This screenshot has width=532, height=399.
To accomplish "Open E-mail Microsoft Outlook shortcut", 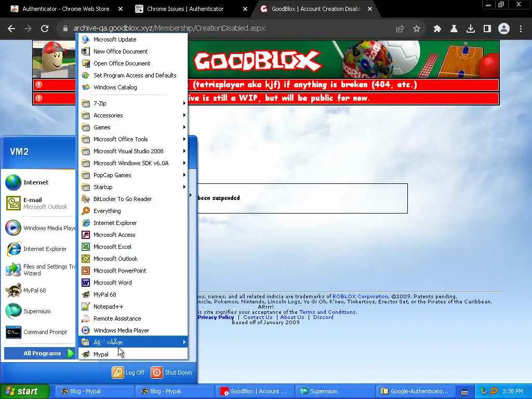I will pyautogui.click(x=39, y=203).
